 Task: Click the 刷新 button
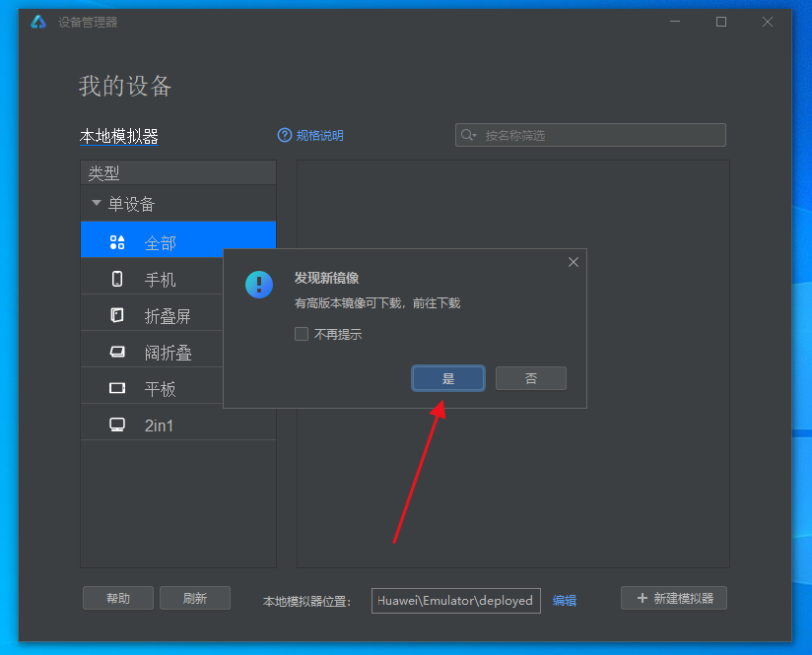pos(194,598)
